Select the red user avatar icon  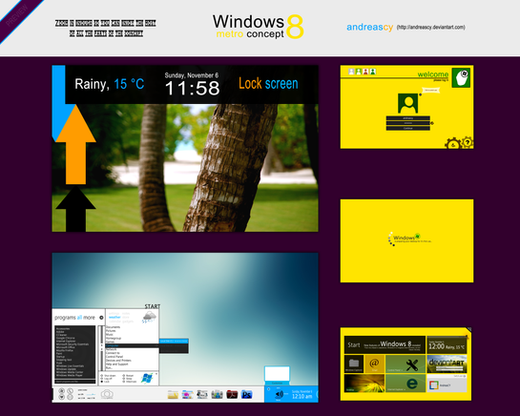[x=366, y=71]
